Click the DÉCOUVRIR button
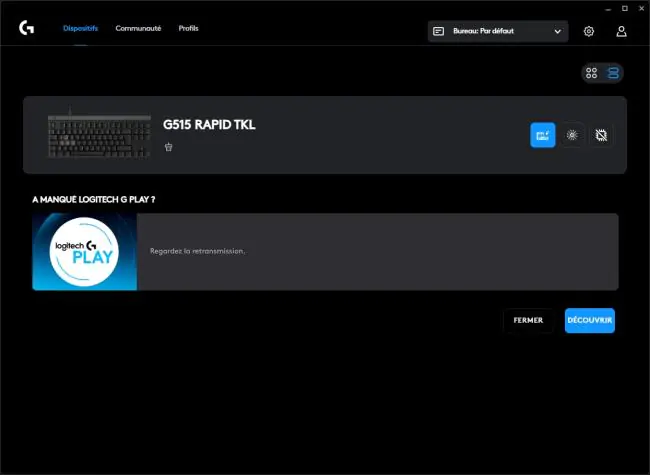 coord(589,320)
